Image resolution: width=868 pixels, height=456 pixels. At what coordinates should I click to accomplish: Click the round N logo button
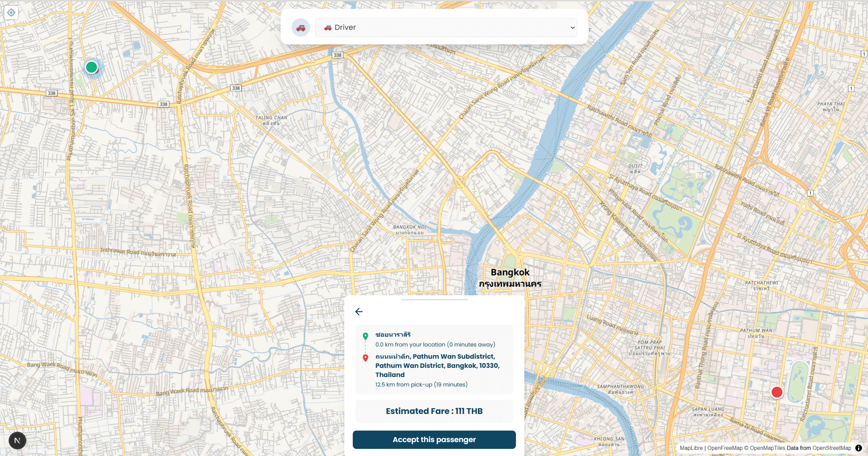point(17,440)
